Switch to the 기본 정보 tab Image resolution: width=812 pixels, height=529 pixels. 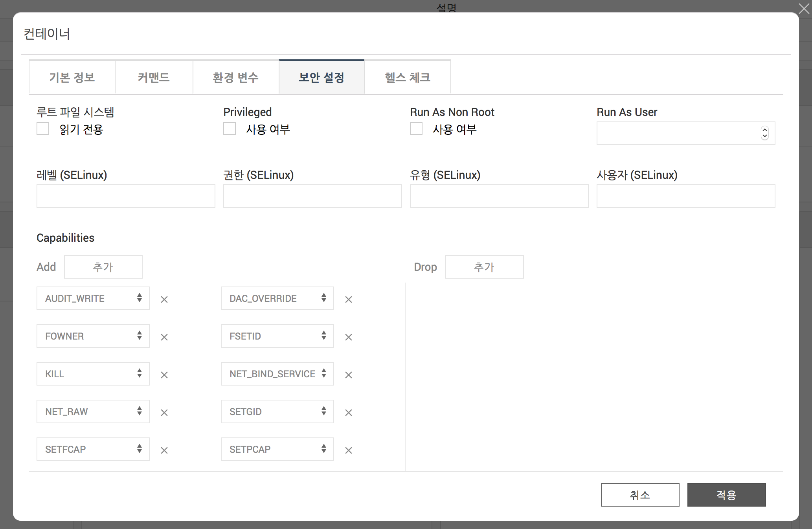click(x=72, y=77)
